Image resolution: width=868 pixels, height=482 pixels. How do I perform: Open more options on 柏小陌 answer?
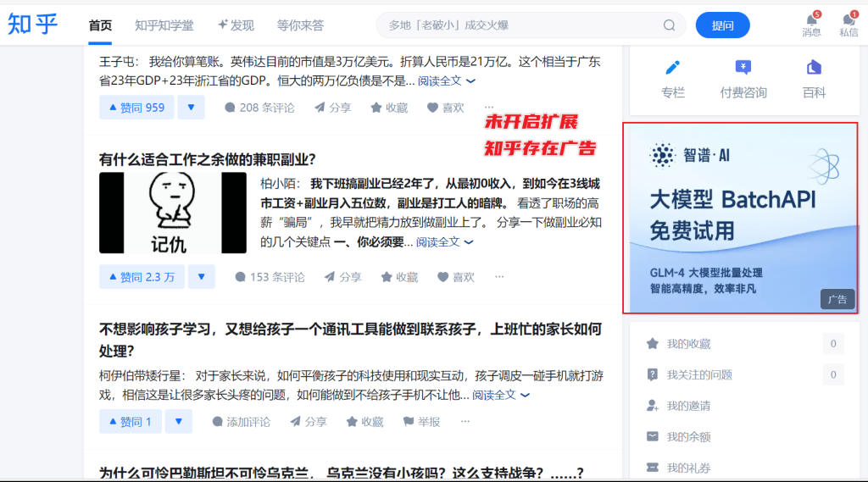(x=499, y=276)
